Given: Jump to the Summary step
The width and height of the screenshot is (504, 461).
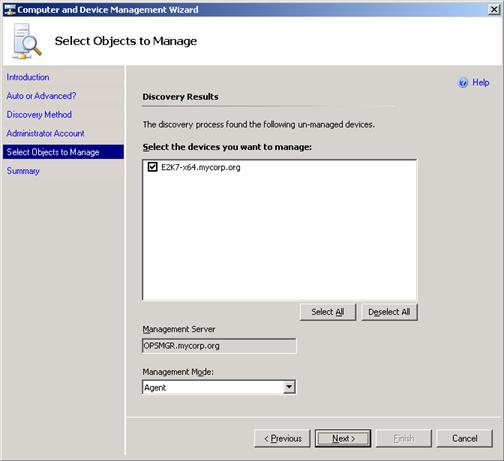Looking at the screenshot, I should coord(23,171).
